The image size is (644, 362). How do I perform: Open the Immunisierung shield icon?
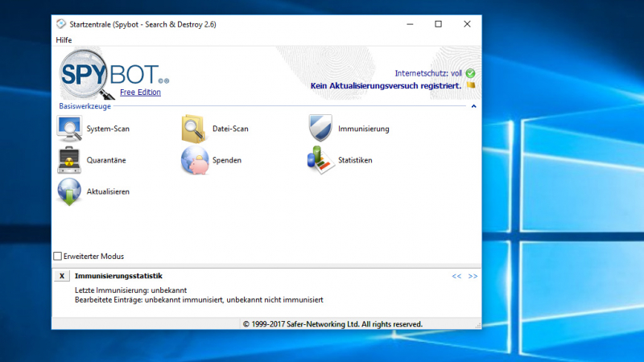point(321,129)
